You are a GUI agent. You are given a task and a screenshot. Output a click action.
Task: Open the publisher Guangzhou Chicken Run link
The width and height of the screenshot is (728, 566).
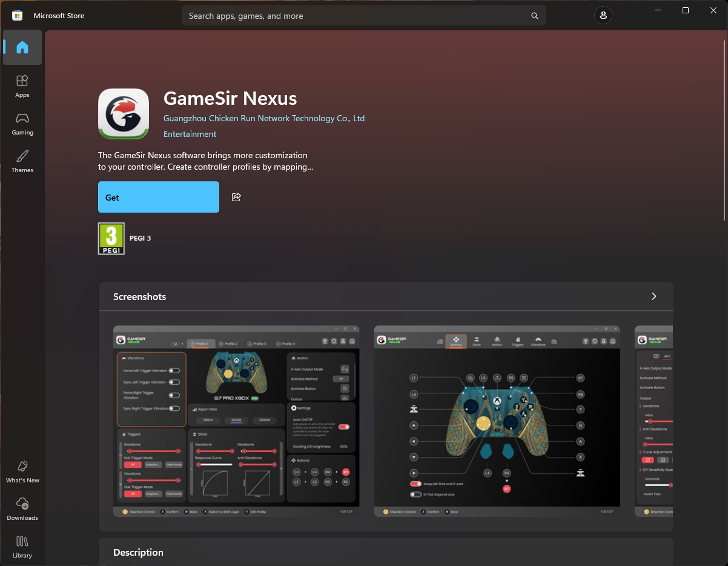(264, 118)
